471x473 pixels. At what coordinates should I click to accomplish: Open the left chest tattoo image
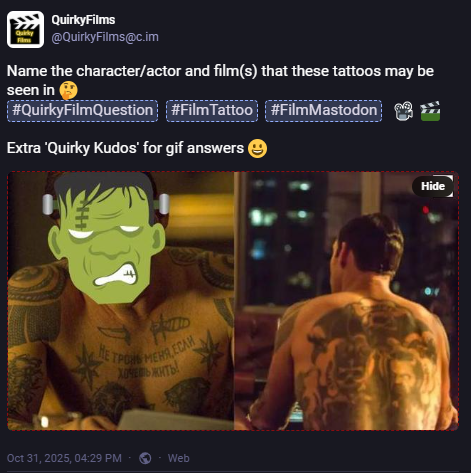pyautogui.click(x=121, y=301)
